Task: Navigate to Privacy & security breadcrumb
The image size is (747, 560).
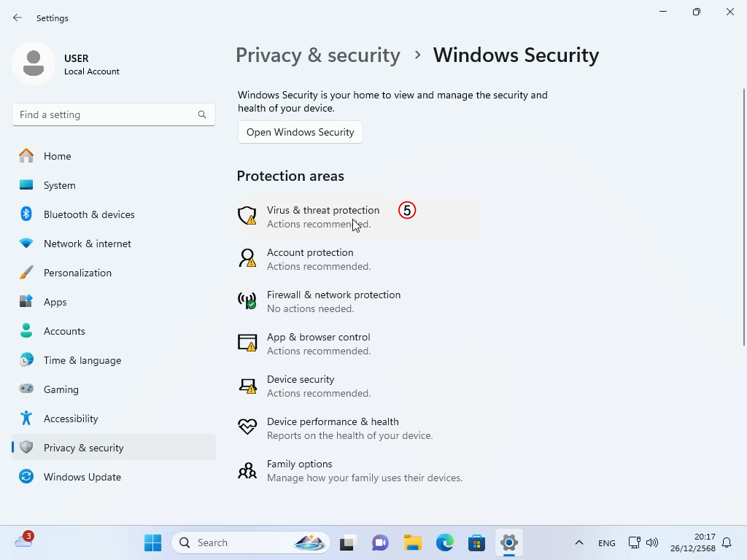Action: click(x=317, y=55)
